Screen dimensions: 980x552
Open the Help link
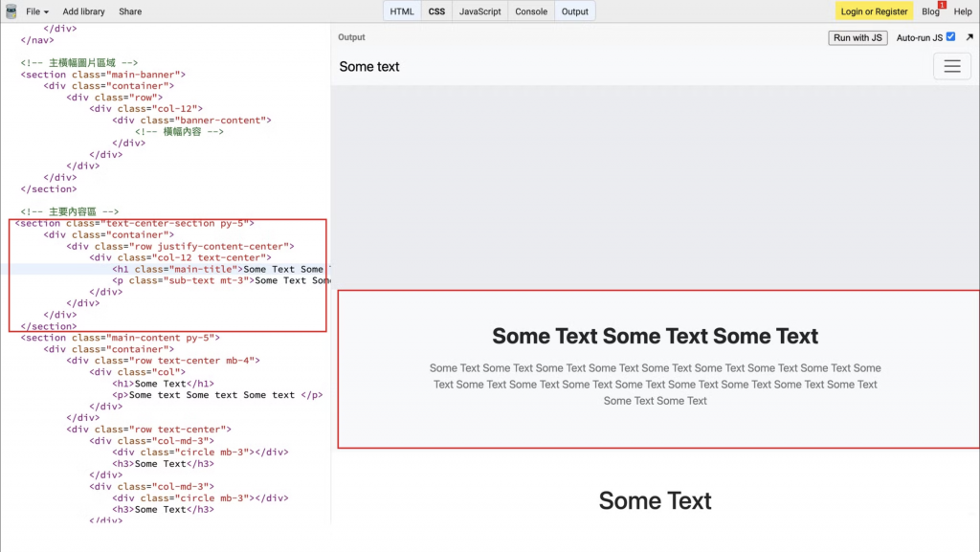[x=963, y=11]
